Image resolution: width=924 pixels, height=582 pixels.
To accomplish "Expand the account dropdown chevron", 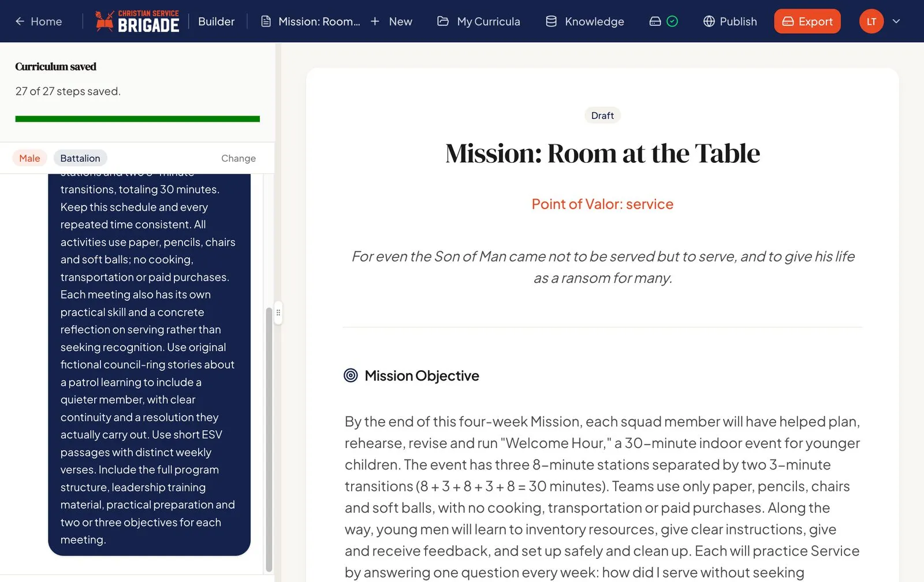I will coord(896,21).
